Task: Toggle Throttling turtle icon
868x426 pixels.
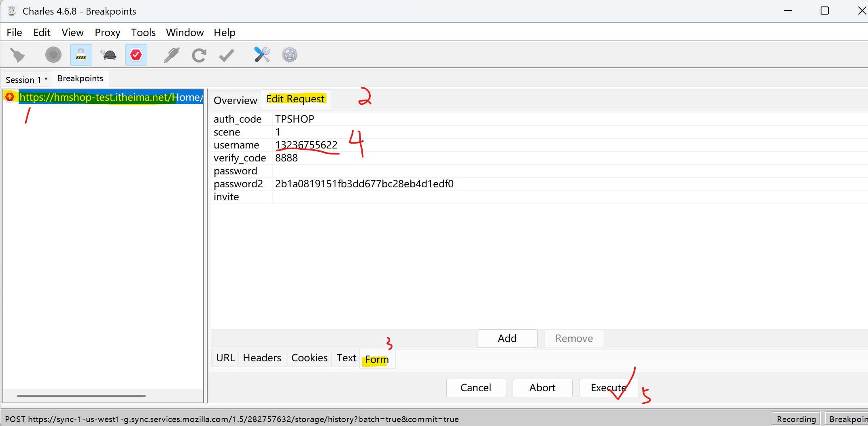Action: click(109, 55)
